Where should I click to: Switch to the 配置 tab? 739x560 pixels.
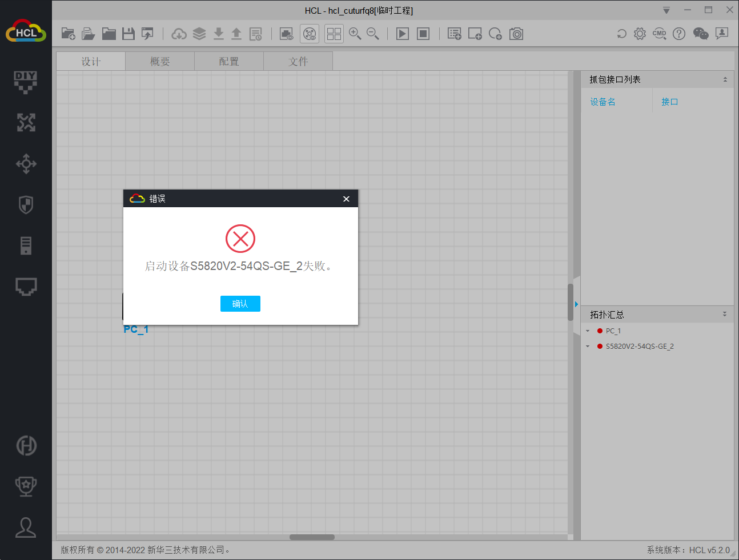pyautogui.click(x=229, y=62)
